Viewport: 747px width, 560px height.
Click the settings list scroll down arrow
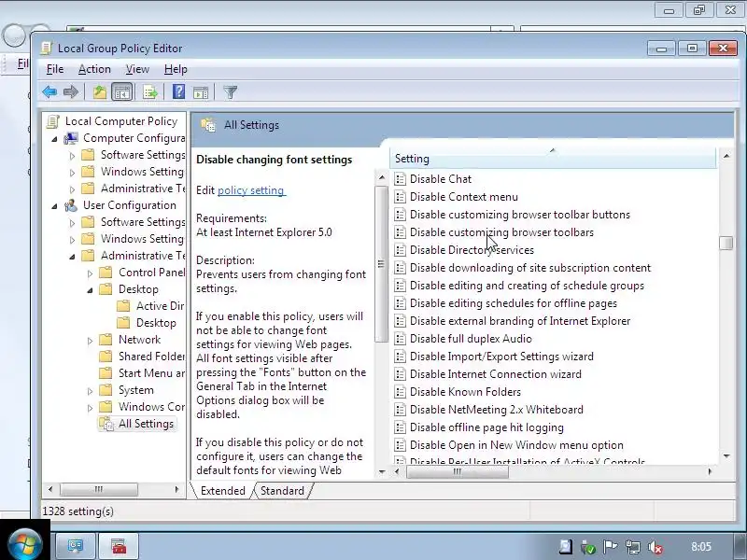(726, 456)
